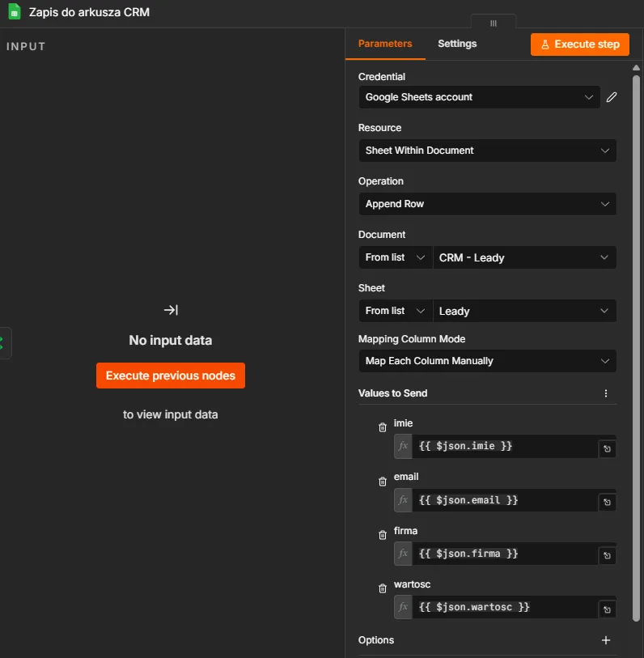The image size is (644, 658).
Task: Open the Leady sheet dropdown
Action: click(x=524, y=311)
